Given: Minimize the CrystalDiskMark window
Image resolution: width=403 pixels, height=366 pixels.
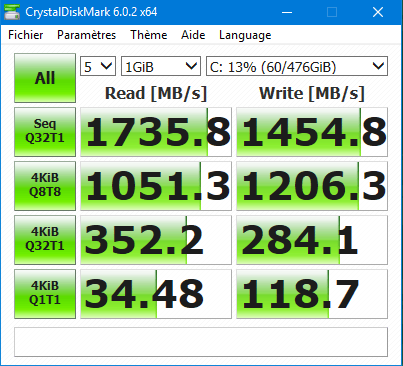Looking at the screenshot, I should tap(287, 12).
